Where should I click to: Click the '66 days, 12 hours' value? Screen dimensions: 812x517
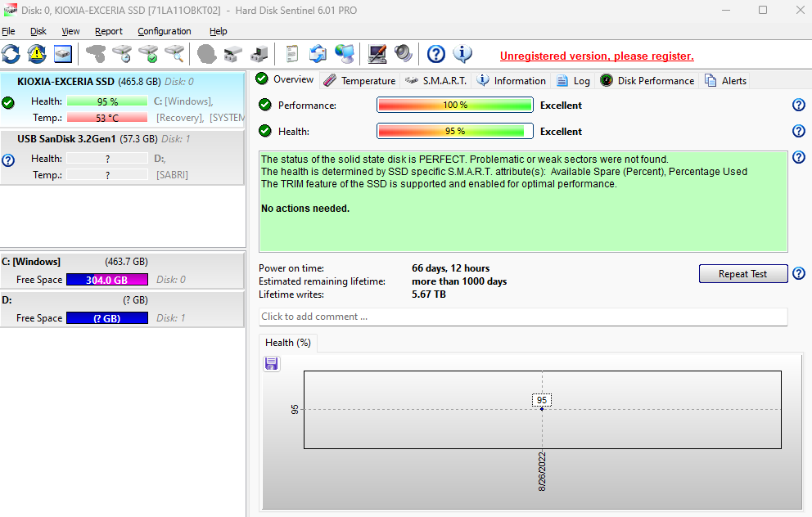click(450, 268)
